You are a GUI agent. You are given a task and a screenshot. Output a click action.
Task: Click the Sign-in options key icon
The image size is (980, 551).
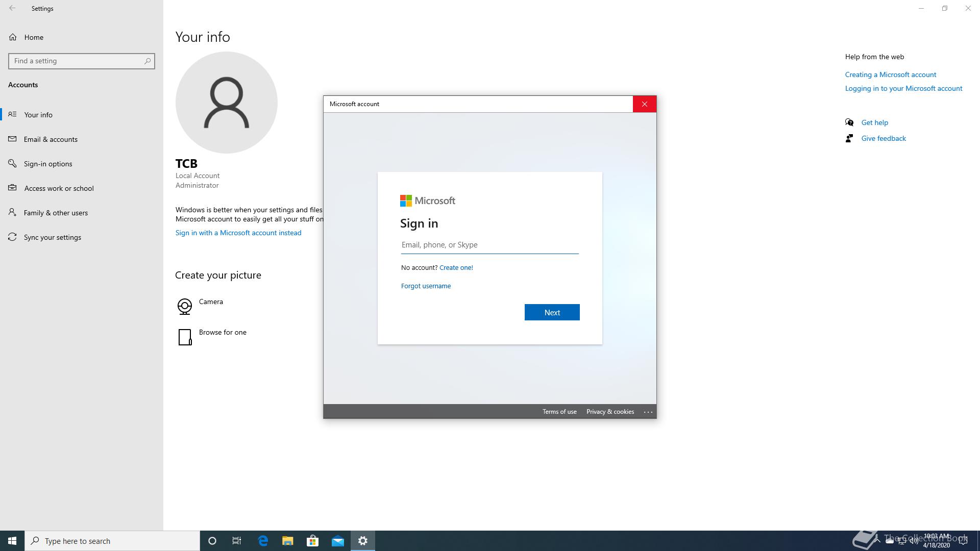pyautogui.click(x=13, y=163)
